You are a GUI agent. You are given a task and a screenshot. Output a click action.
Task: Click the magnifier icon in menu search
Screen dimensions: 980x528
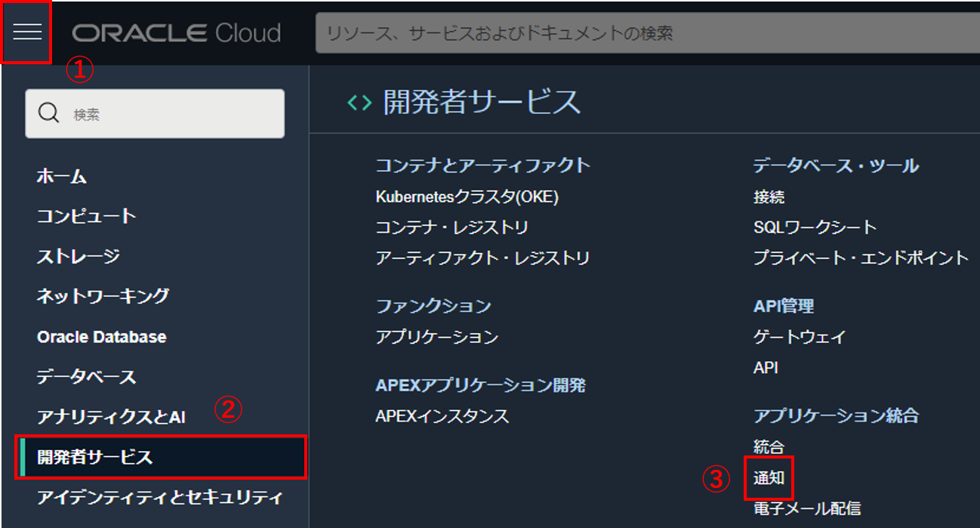pyautogui.click(x=48, y=113)
